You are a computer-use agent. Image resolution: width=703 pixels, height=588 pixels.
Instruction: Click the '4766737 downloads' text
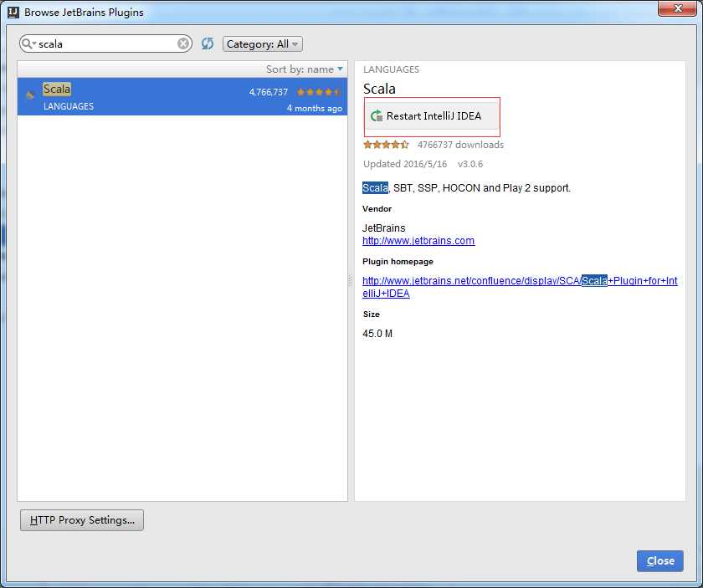click(x=460, y=145)
